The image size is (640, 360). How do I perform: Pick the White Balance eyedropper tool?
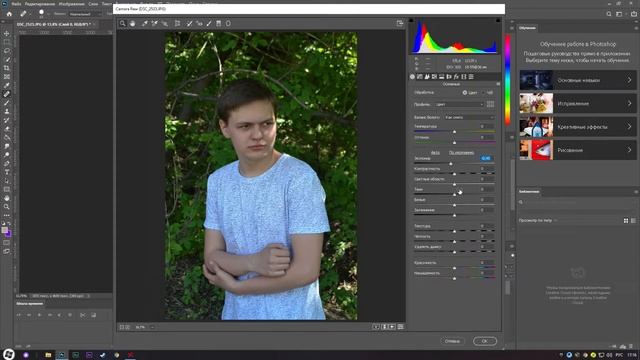(x=144, y=24)
